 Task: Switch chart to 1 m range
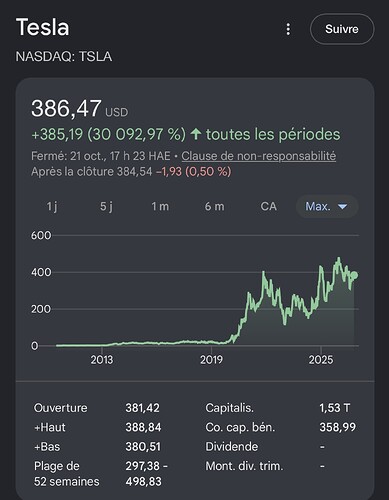[160, 206]
